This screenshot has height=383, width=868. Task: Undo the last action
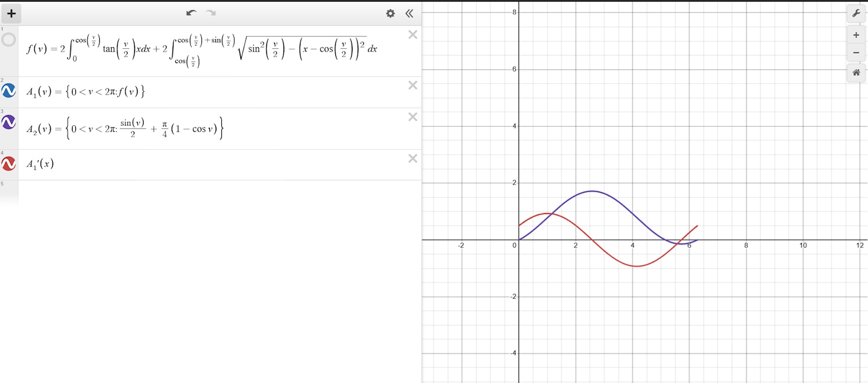tap(191, 13)
